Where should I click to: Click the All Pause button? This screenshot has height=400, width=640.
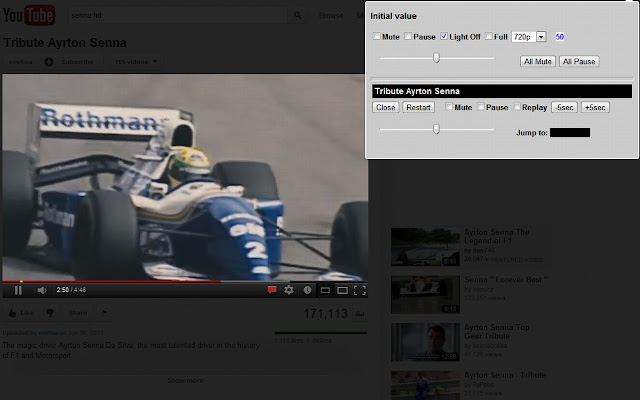579,61
